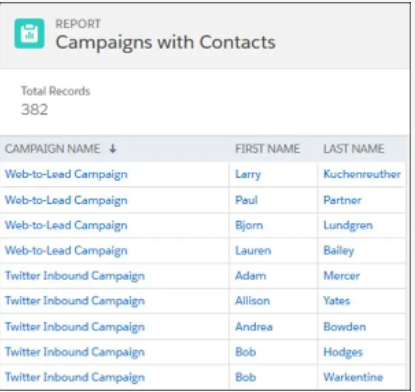Open contact link Larry
Viewport: 415px width, 392px height.
(x=248, y=174)
